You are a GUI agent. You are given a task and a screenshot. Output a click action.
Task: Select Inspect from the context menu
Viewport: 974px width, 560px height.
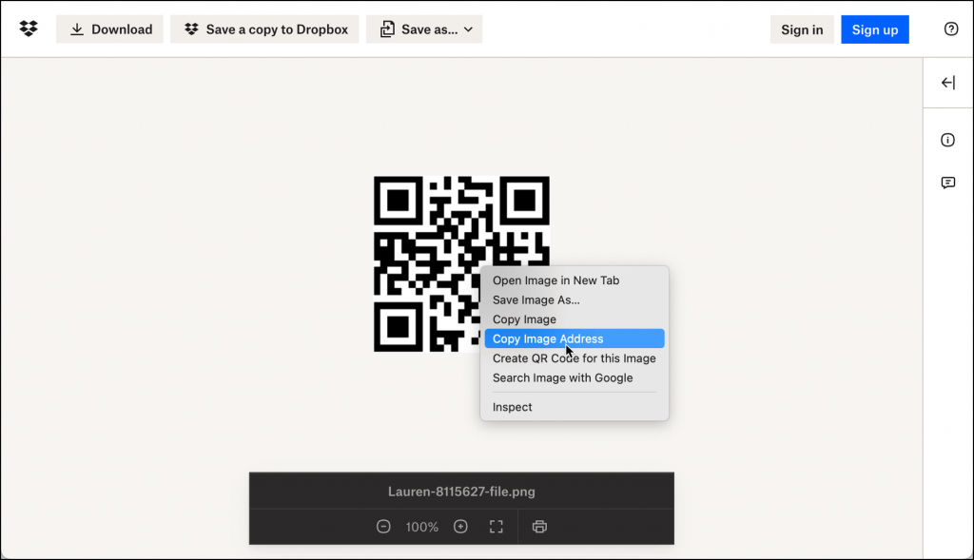point(512,407)
